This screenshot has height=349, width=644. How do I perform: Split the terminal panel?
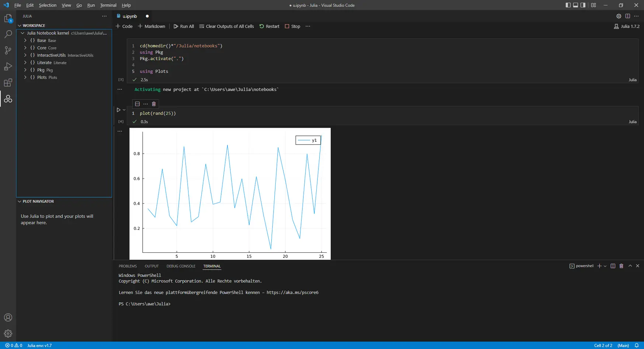(613, 266)
